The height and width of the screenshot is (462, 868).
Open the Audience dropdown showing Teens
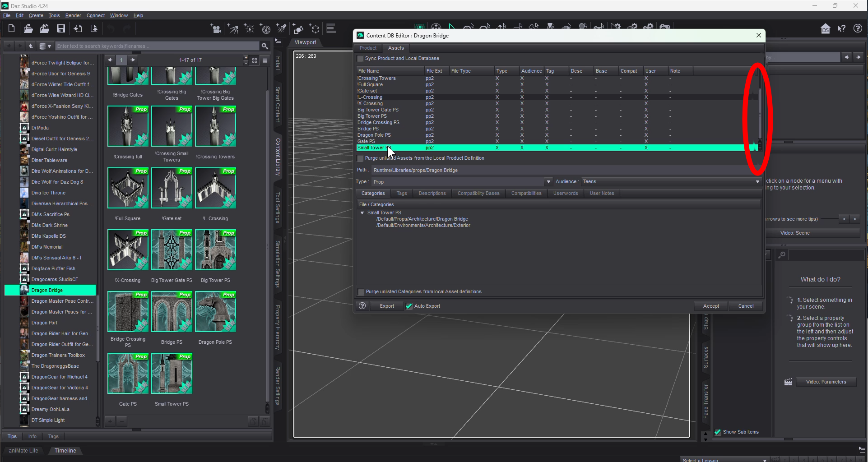tap(757, 182)
